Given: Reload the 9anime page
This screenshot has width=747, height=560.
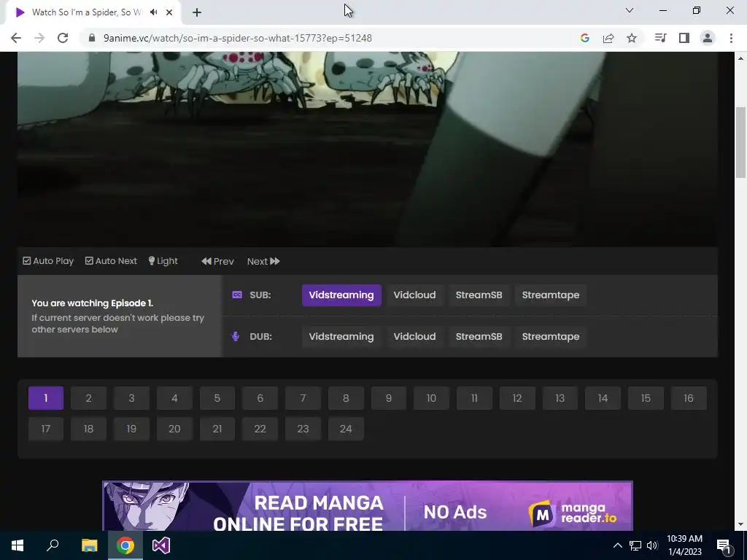Looking at the screenshot, I should pos(63,38).
